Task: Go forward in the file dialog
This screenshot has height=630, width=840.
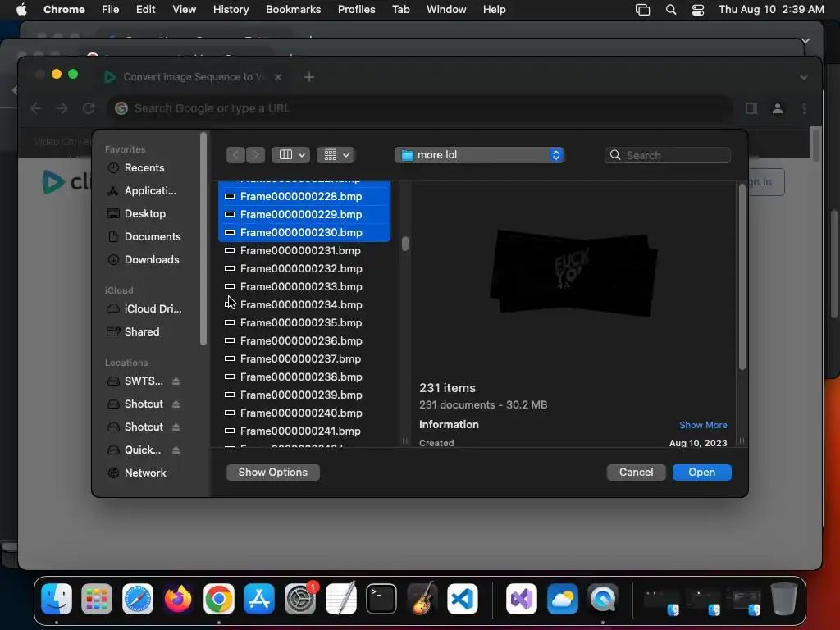Action: tap(256, 155)
